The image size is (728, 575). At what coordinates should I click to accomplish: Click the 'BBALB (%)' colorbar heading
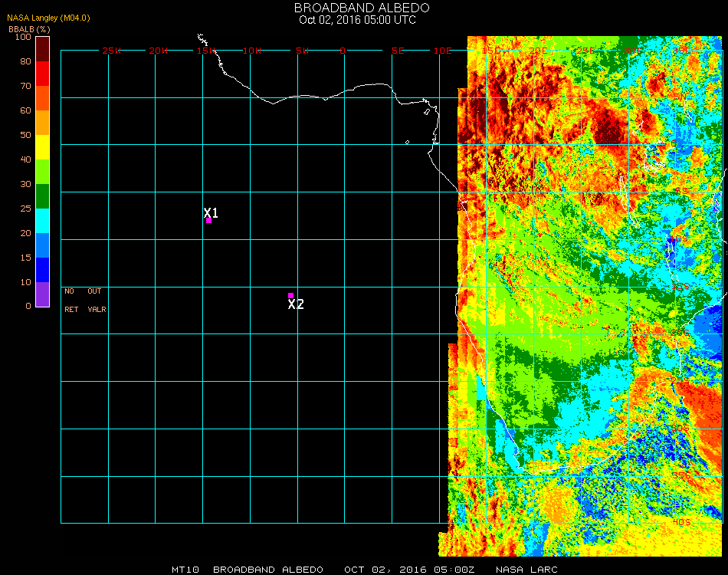[29, 29]
